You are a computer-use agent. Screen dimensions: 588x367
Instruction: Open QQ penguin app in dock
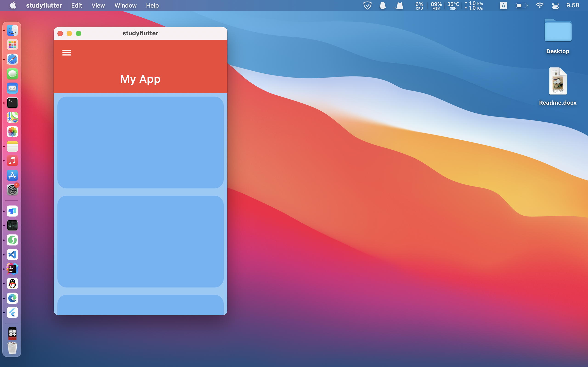12,284
